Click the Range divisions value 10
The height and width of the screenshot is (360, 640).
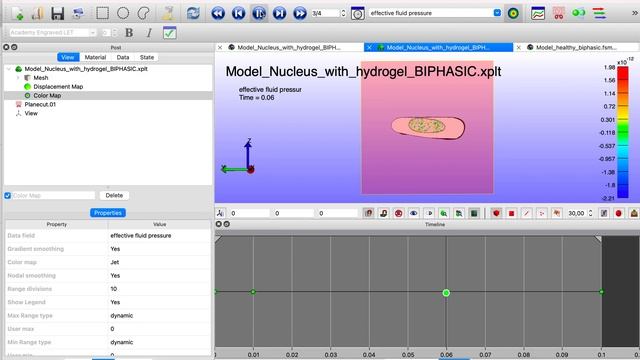[160, 289]
